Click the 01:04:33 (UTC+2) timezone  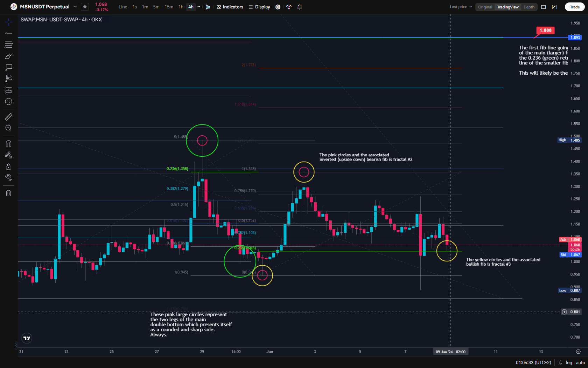533,363
